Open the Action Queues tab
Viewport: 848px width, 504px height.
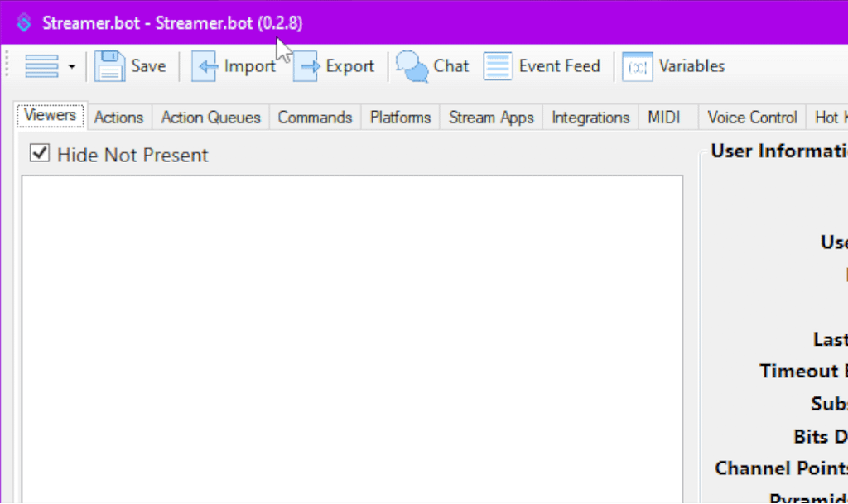tap(210, 118)
